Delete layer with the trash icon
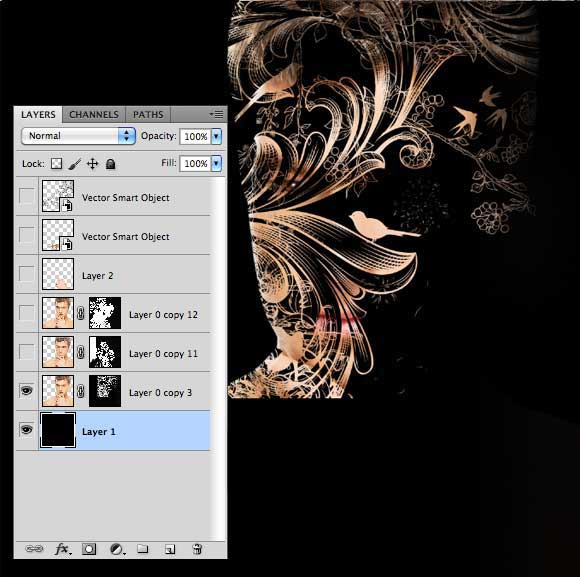The height and width of the screenshot is (577, 580). click(x=198, y=549)
